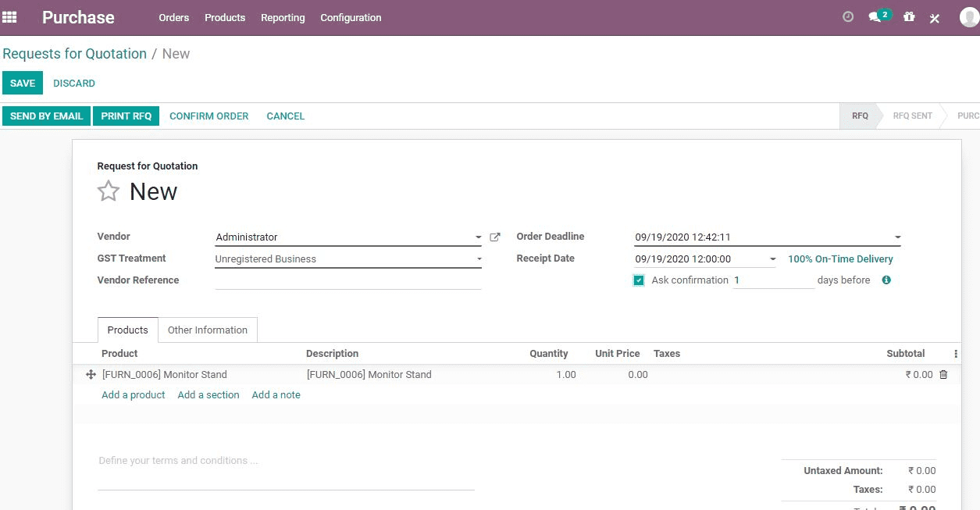980x510 pixels.
Task: Delete the Monitor Stand line
Action: click(943, 375)
